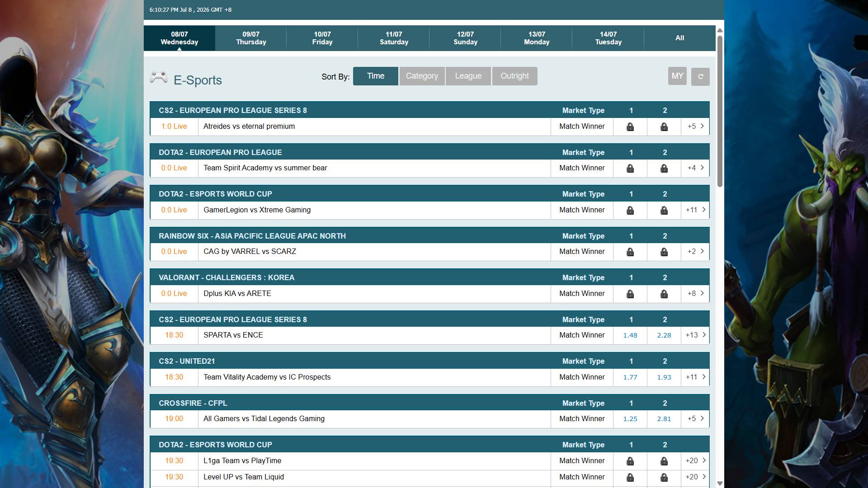
Task: Click lock under 2 for CAG by VARREL vs SCARZ
Action: click(x=664, y=252)
